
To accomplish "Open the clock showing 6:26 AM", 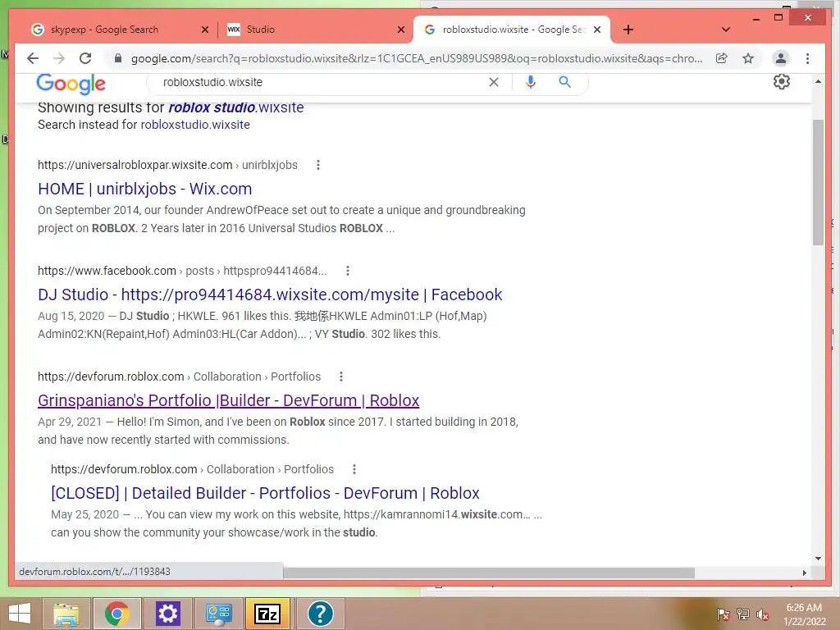I will (804, 614).
